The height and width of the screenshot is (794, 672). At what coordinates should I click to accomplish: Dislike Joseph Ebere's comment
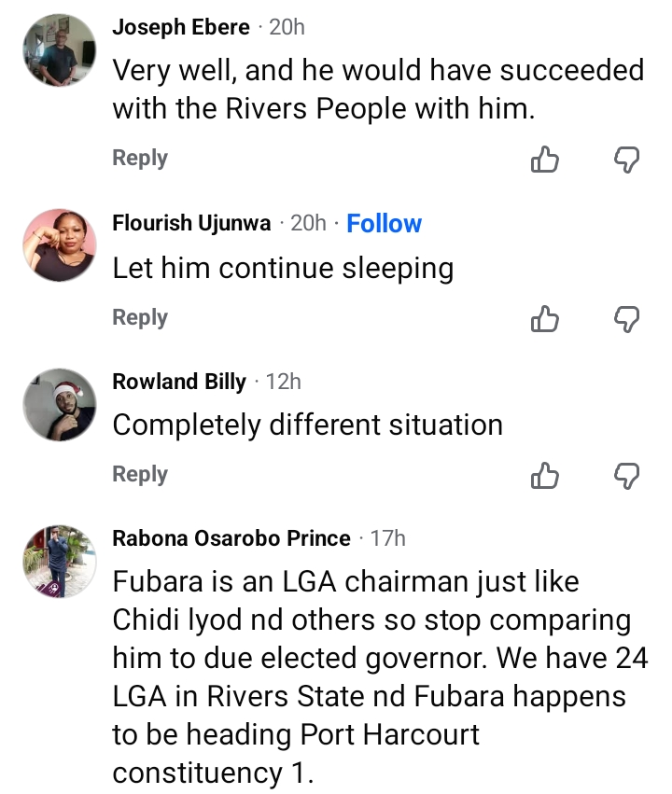coord(627,160)
